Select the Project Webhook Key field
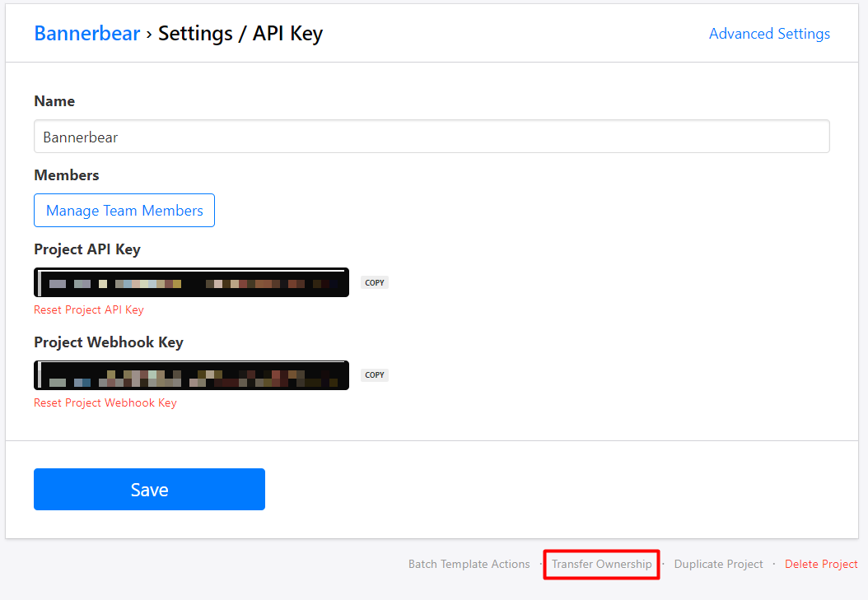 (191, 375)
